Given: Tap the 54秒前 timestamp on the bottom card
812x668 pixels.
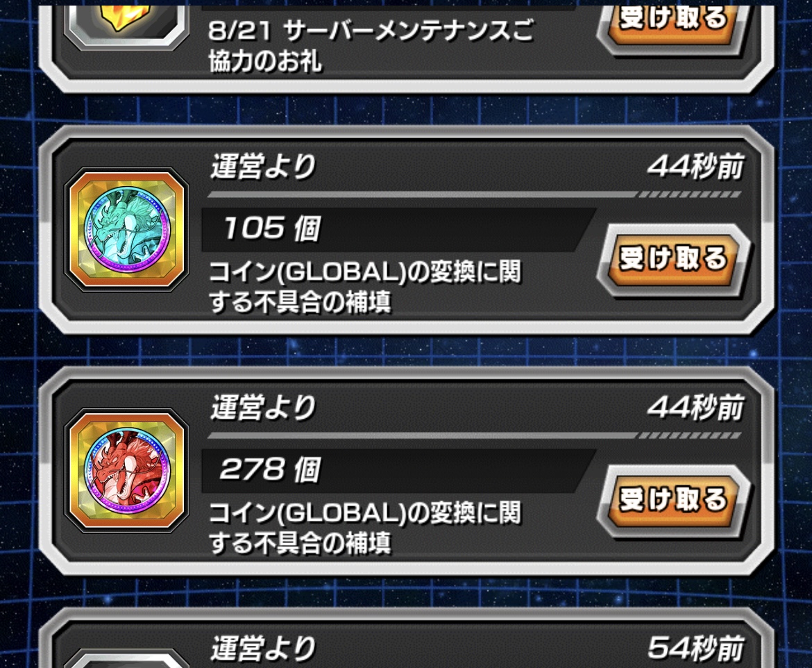Looking at the screenshot, I should tap(695, 649).
